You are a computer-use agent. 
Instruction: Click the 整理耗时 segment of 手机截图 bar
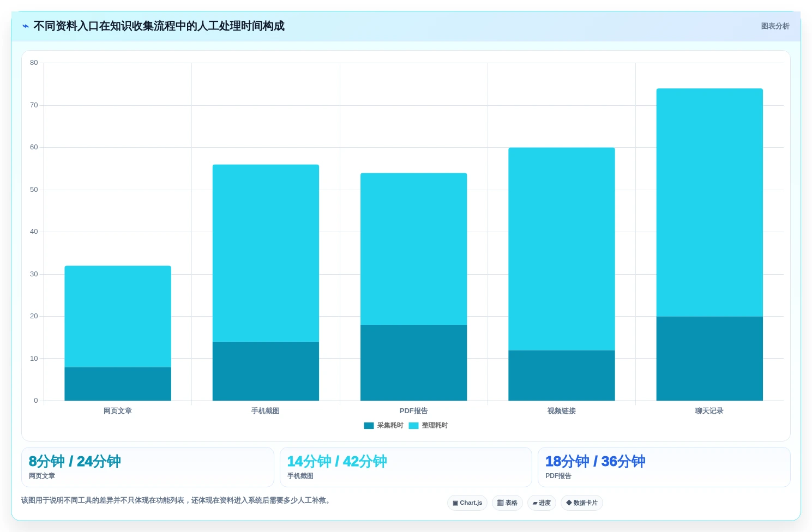[x=266, y=253]
